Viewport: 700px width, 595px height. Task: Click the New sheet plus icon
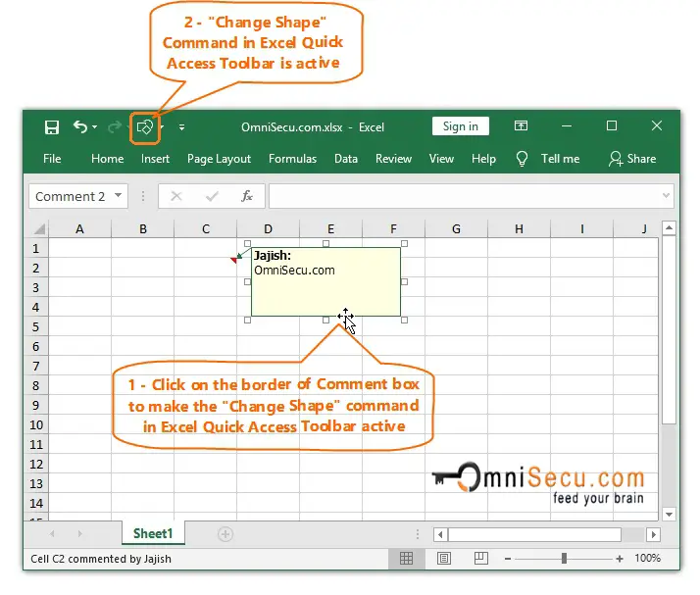tap(225, 534)
